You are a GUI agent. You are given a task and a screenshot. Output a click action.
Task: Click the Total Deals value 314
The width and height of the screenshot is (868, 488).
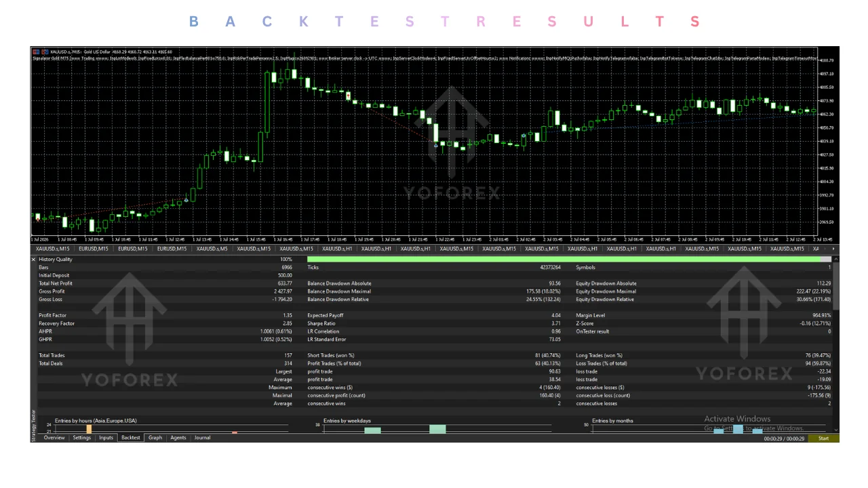pyautogui.click(x=288, y=363)
